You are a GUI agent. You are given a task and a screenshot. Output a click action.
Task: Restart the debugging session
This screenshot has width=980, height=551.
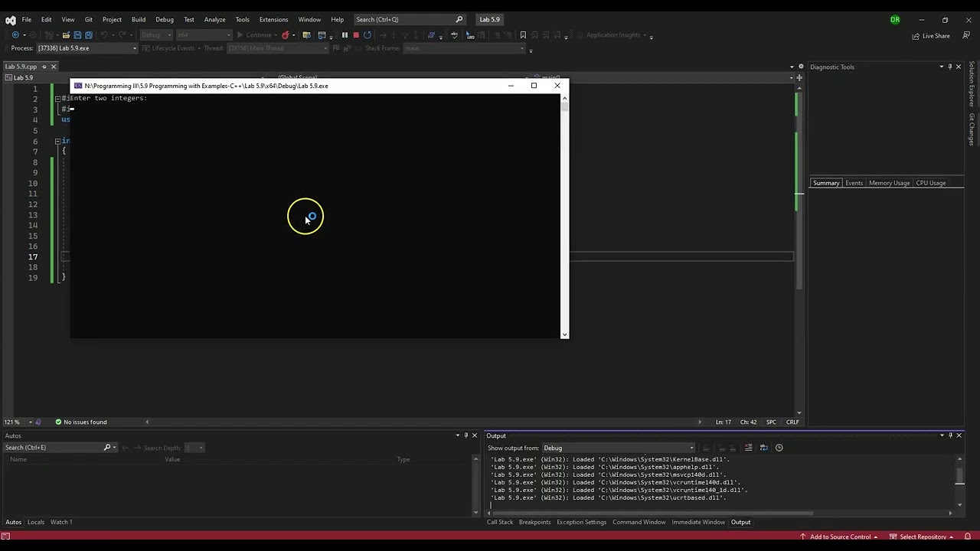pyautogui.click(x=367, y=35)
